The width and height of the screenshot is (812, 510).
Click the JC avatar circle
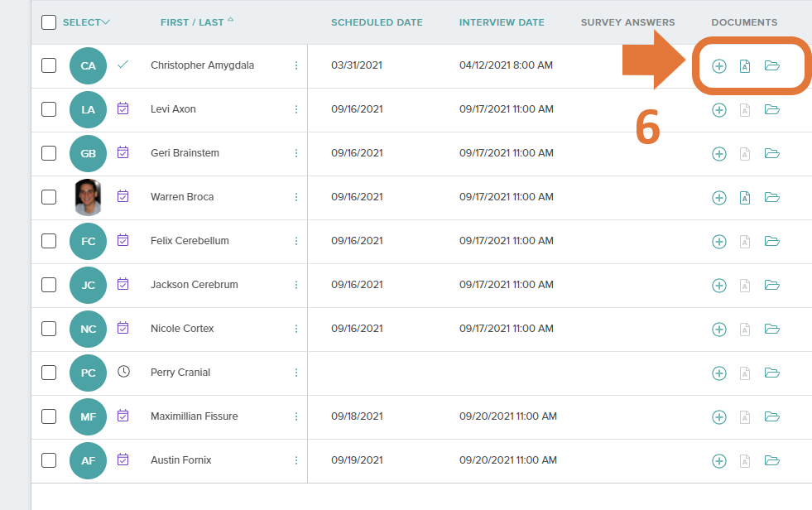(88, 286)
